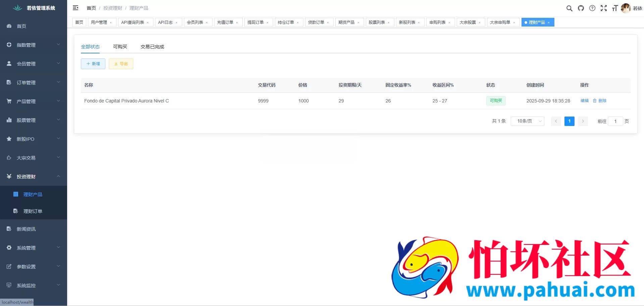Switch to the 可购买 status tab
This screenshot has width=644, height=306.
tap(120, 47)
